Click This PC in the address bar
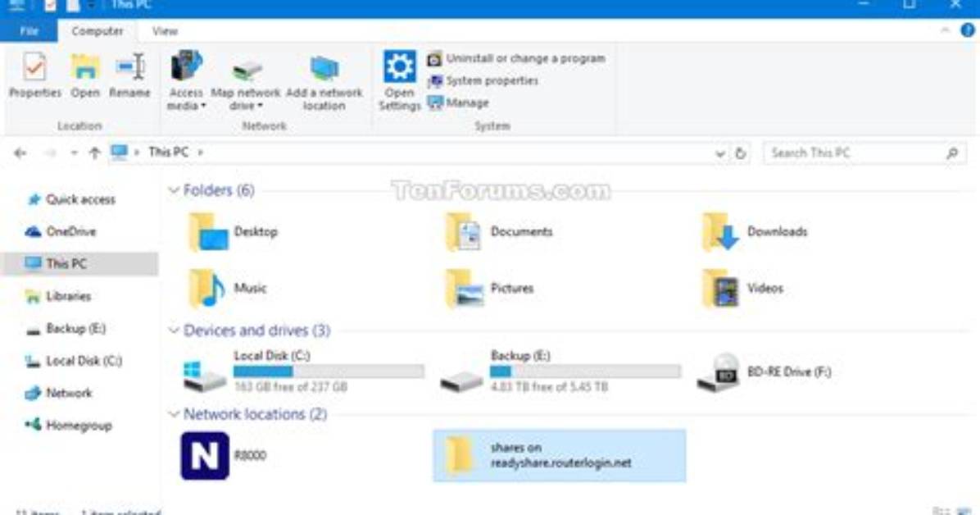Viewport: 980px width, 515px height. click(168, 152)
